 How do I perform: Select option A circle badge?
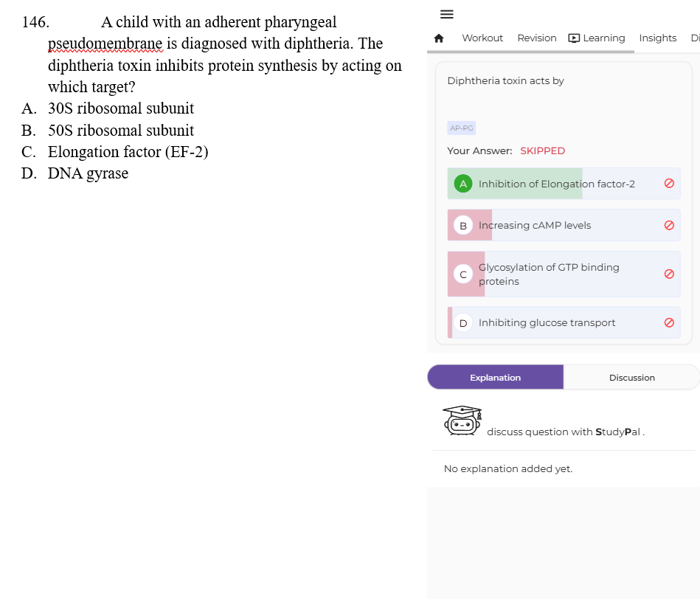pyautogui.click(x=463, y=184)
